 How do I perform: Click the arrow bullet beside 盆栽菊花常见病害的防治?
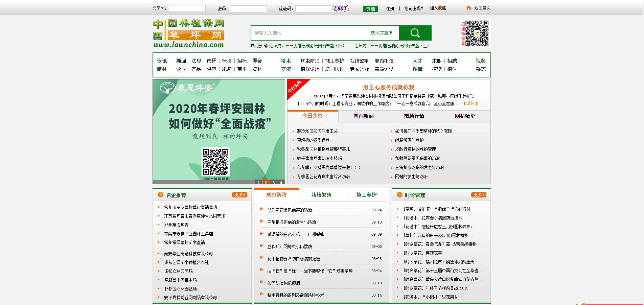point(261,209)
